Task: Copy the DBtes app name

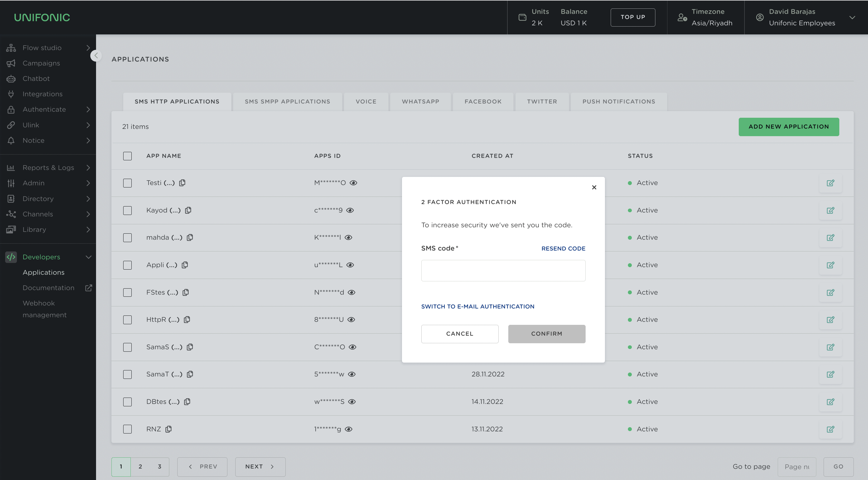Action: coord(187,402)
